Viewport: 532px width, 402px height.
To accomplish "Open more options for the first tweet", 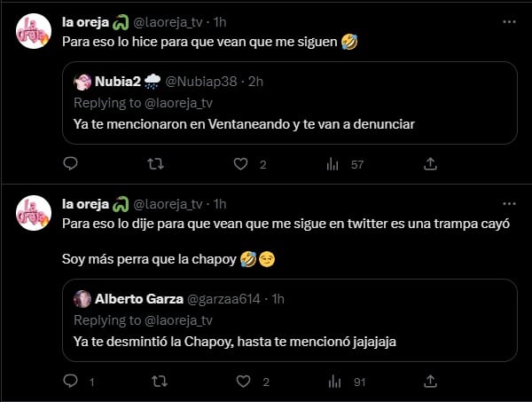I will (508, 21).
